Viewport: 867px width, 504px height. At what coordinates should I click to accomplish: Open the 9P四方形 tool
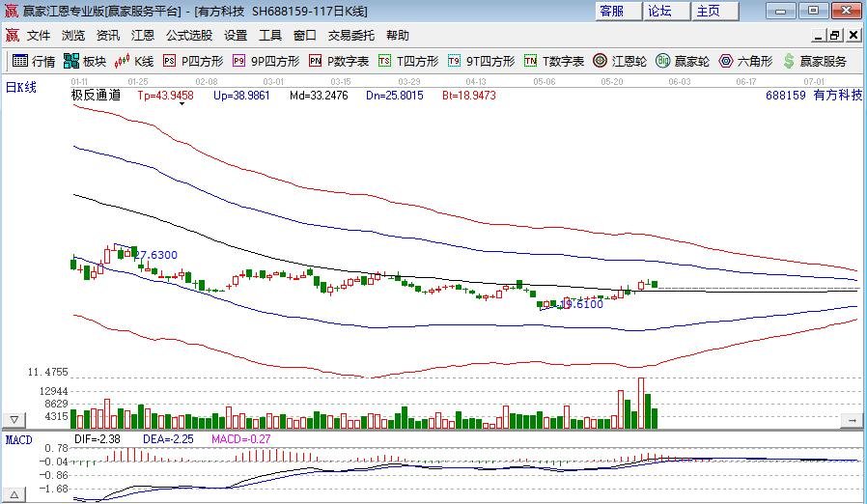pos(266,61)
